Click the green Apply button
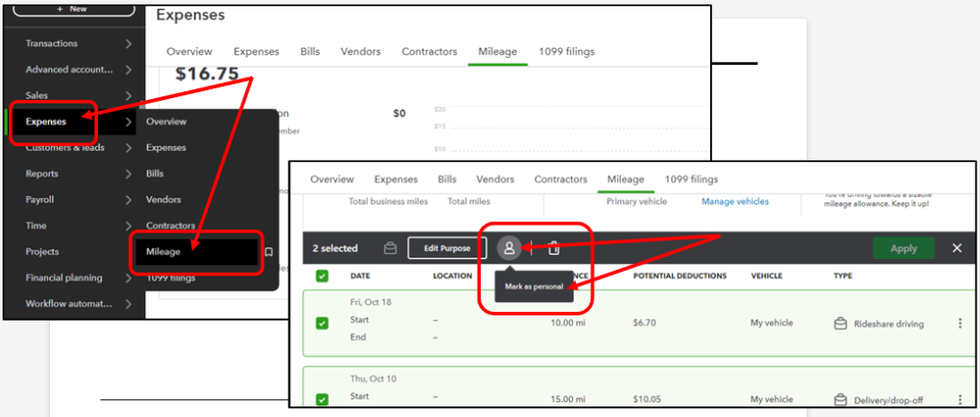The image size is (980, 417). pyautogui.click(x=903, y=248)
